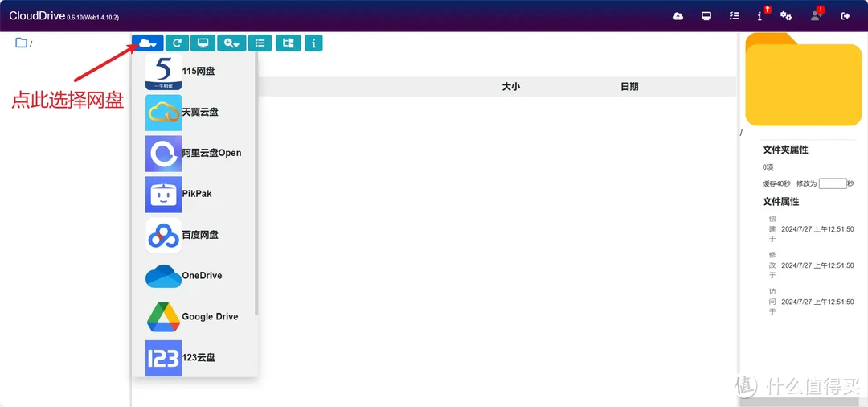Click the CloudDrive title logo text
868x407 pixels.
(37, 16)
